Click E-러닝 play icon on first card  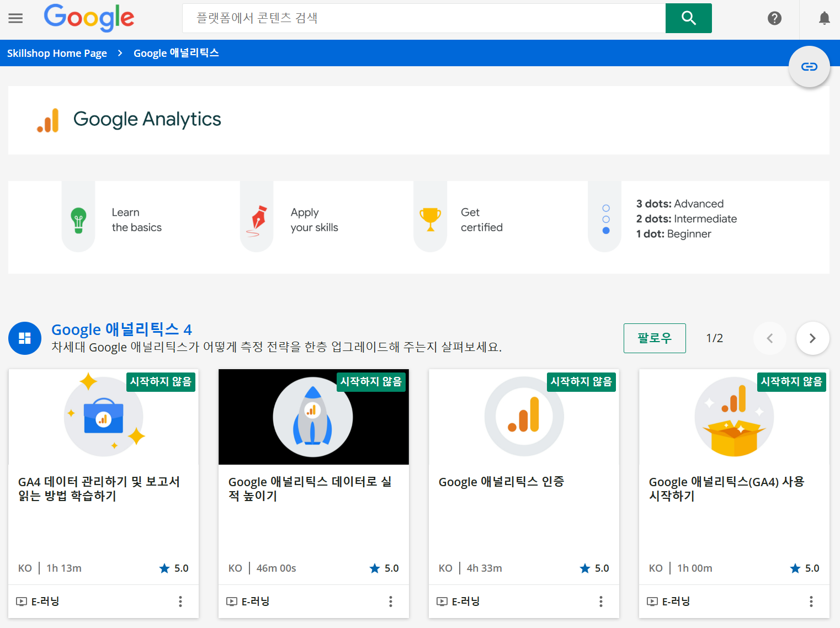22,602
